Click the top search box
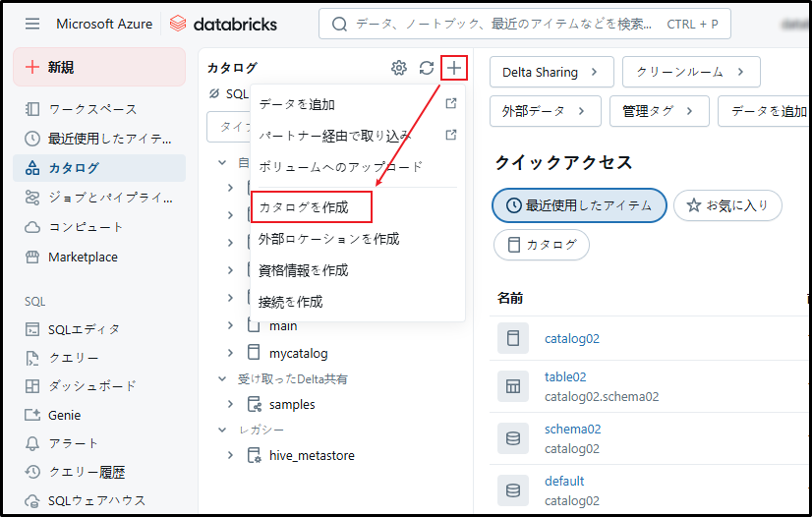This screenshot has height=517, width=812. click(x=525, y=24)
